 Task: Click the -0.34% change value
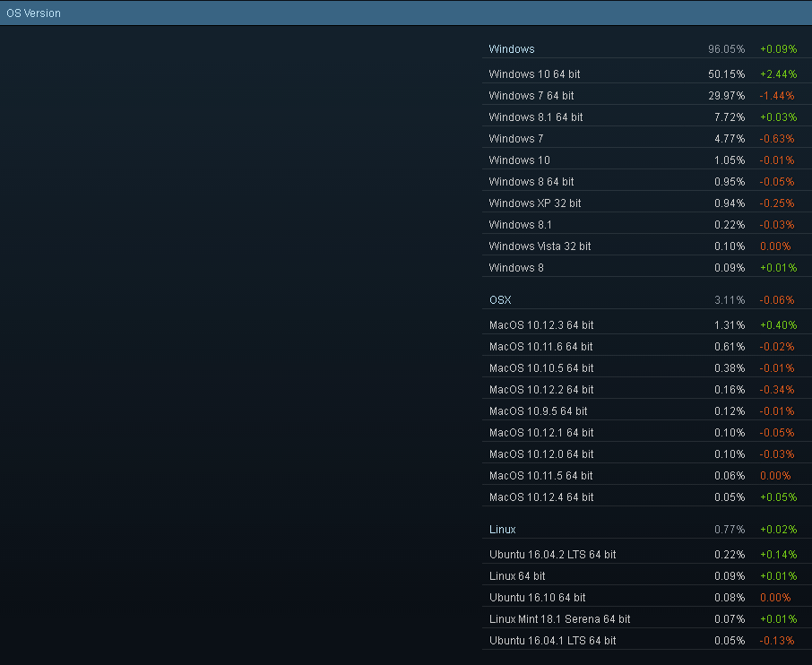coord(777,390)
